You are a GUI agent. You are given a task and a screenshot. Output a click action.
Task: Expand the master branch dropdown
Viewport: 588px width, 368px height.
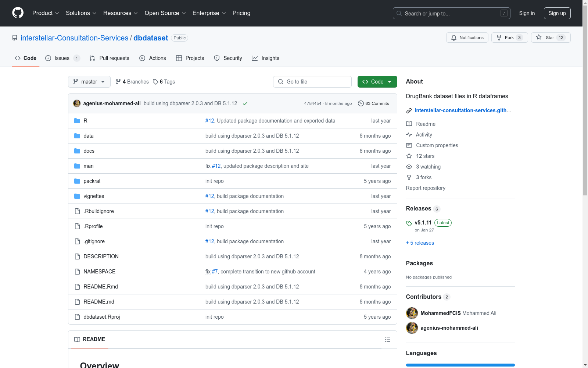click(x=89, y=82)
